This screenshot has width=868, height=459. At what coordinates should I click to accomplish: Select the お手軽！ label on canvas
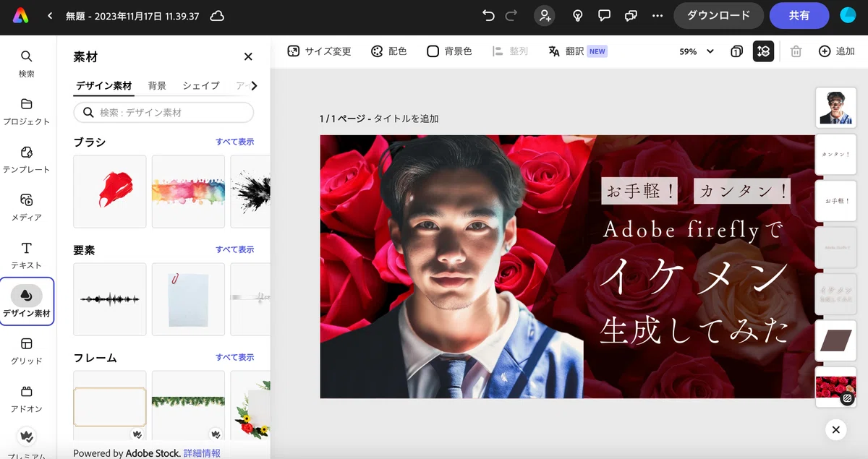click(639, 192)
